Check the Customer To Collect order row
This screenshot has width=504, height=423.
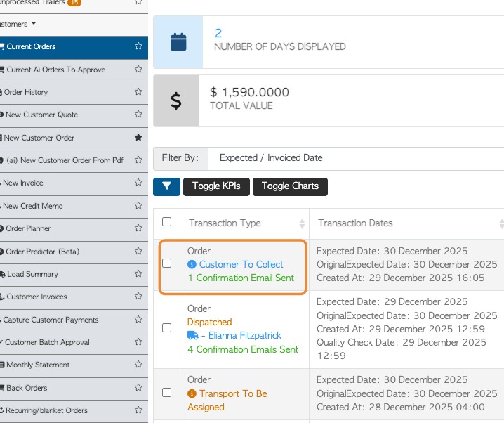point(166,263)
